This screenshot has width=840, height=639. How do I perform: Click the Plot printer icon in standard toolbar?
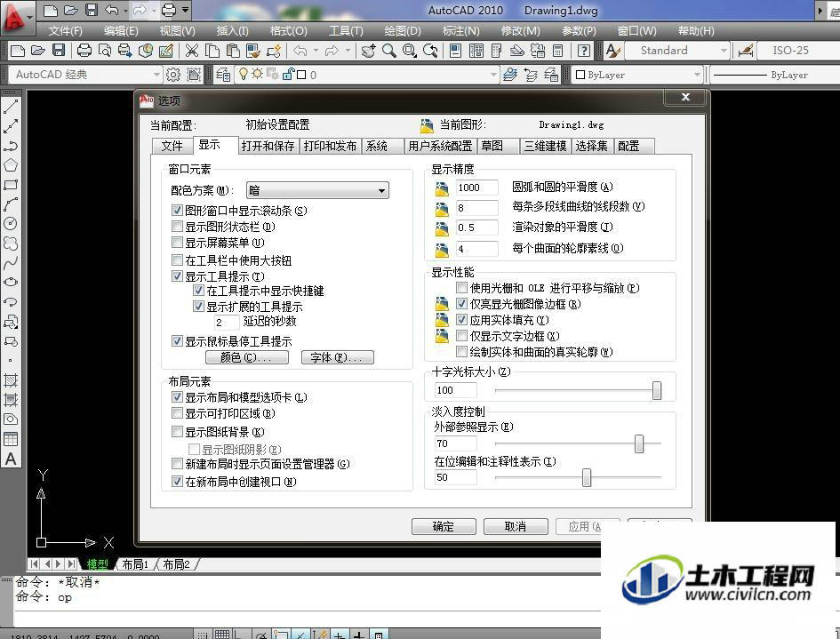tap(84, 51)
